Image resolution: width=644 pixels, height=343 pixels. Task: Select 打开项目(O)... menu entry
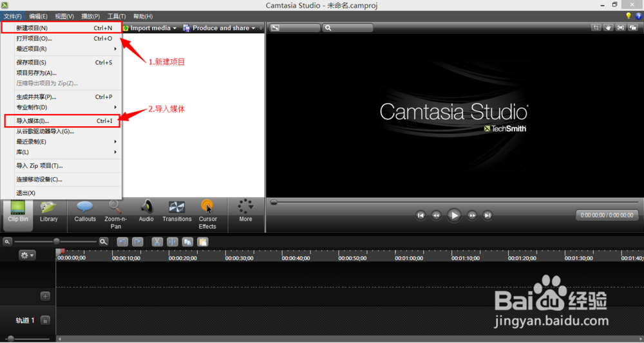(62, 38)
